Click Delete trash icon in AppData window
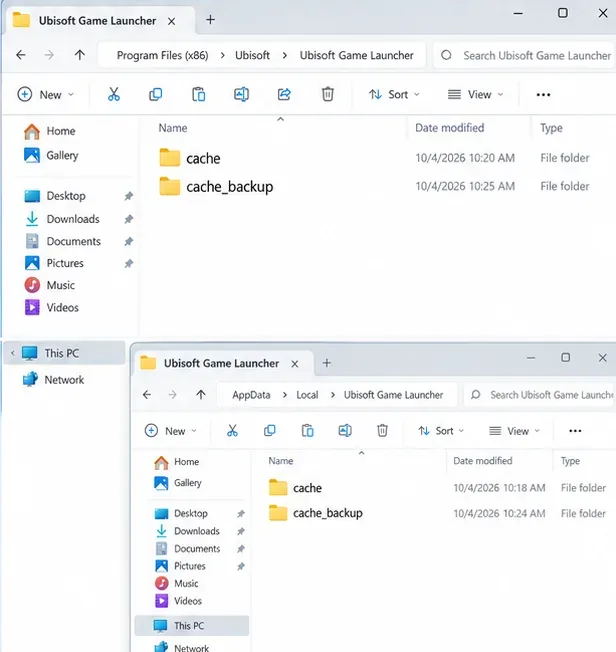This screenshot has height=652, width=616. (382, 431)
